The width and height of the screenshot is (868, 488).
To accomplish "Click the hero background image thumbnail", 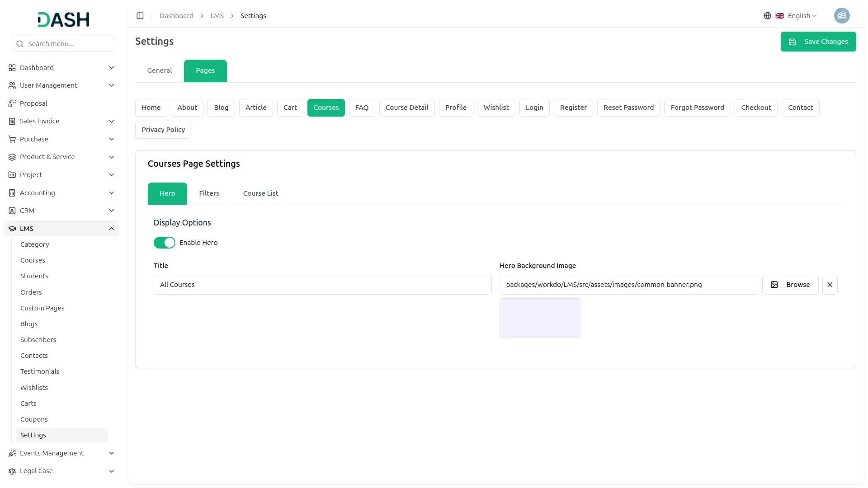I will [x=540, y=318].
